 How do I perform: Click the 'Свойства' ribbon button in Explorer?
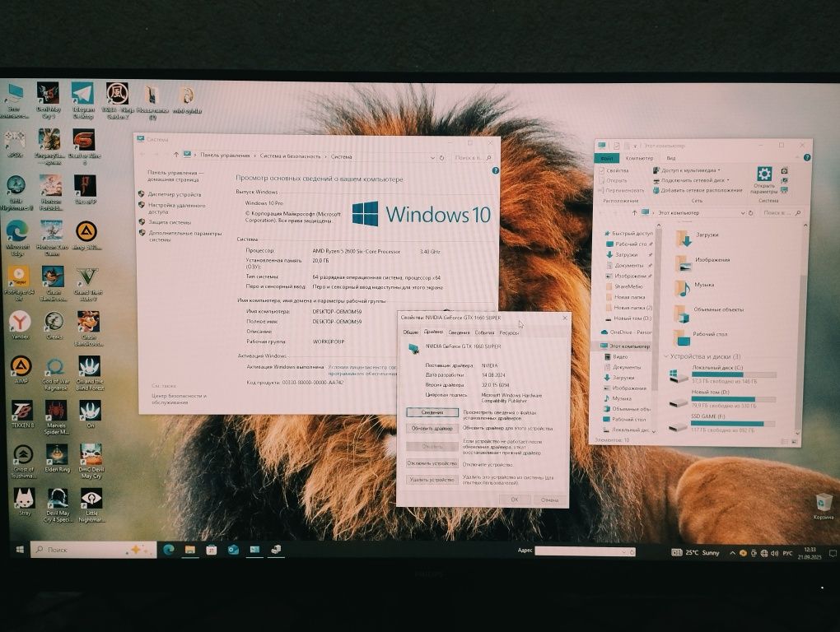[x=613, y=170]
